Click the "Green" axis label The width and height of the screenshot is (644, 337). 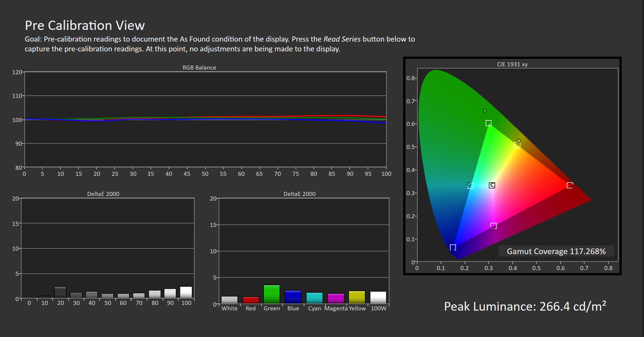point(272,308)
